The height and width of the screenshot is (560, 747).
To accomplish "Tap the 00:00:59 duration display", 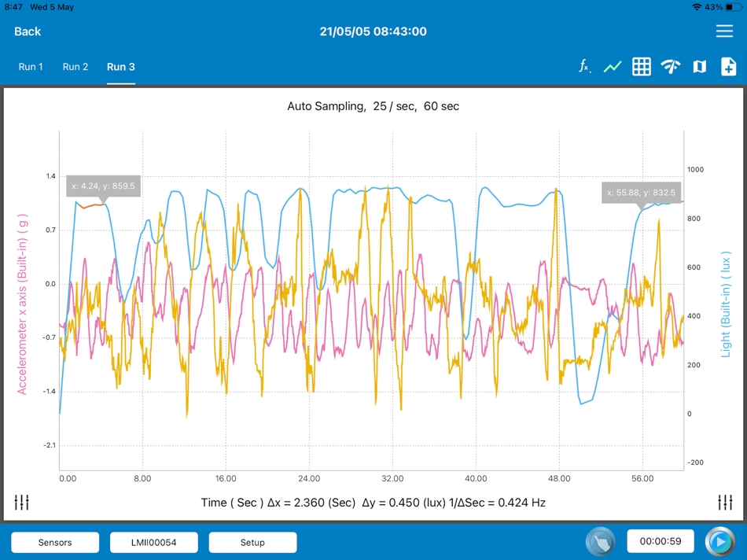I will pyautogui.click(x=661, y=541).
